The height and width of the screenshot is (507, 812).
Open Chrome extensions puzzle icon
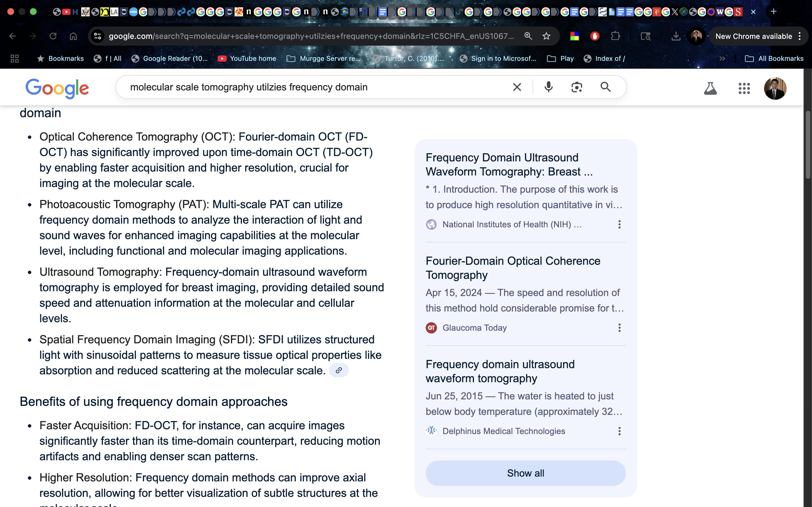[x=615, y=36]
